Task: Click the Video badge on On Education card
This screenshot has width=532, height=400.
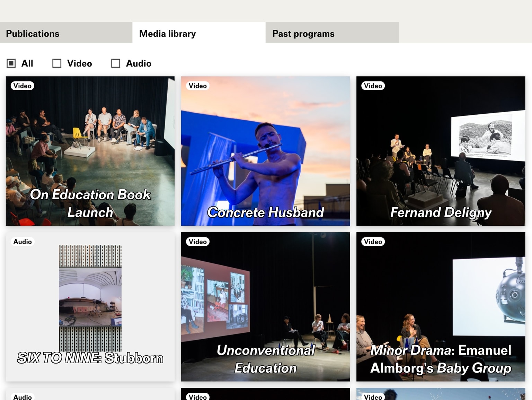Action: [23, 86]
